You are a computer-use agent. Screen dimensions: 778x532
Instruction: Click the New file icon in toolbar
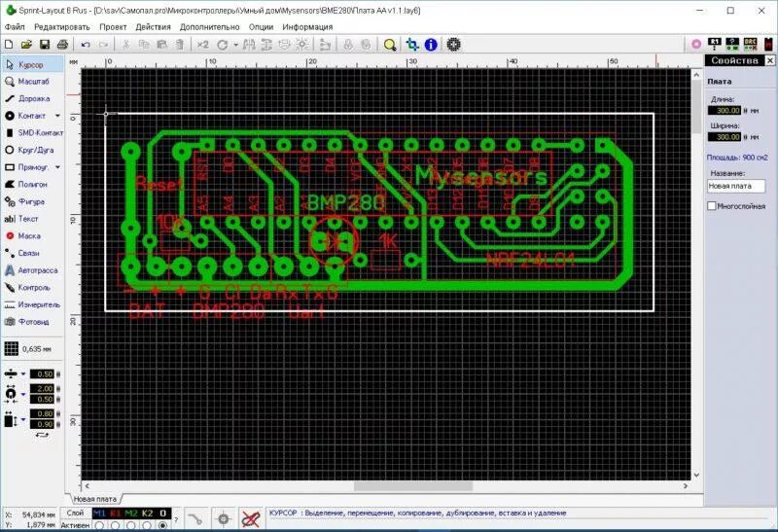(9, 45)
